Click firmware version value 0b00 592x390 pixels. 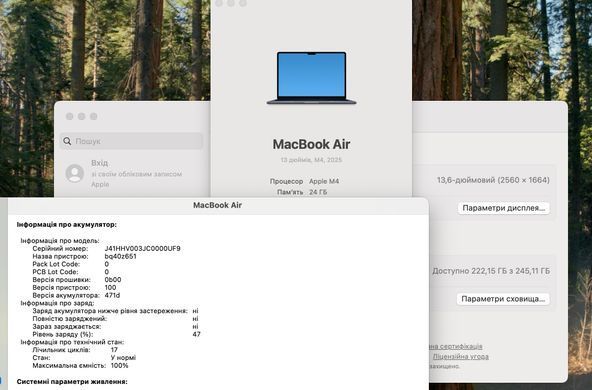pyautogui.click(x=113, y=280)
